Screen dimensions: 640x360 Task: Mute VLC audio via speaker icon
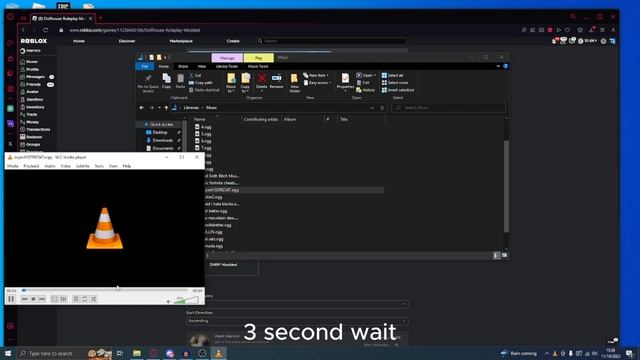[x=169, y=302]
